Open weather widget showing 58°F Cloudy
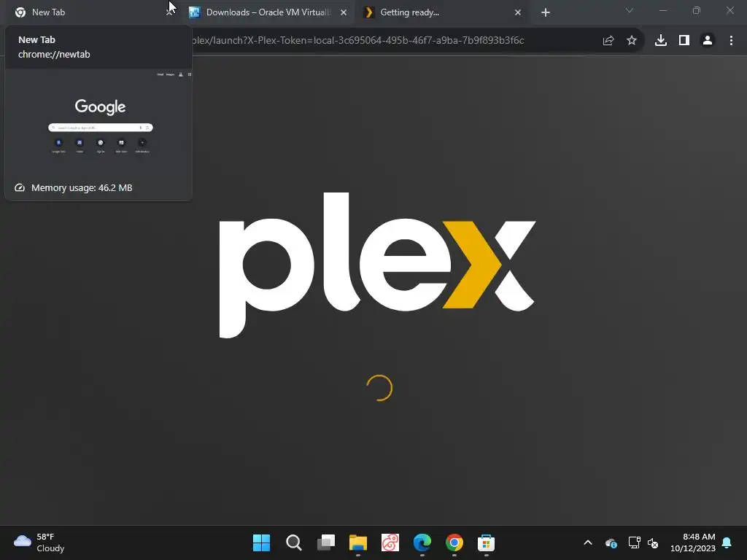The width and height of the screenshot is (747, 560). pyautogui.click(x=39, y=542)
